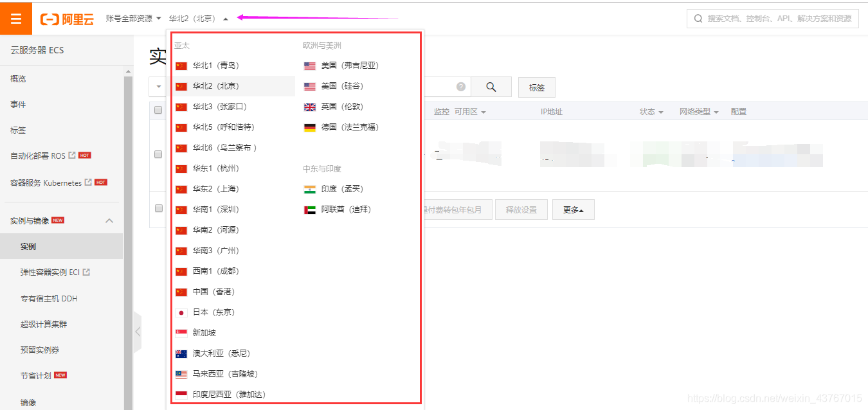Click Singapore flag icon

click(181, 333)
